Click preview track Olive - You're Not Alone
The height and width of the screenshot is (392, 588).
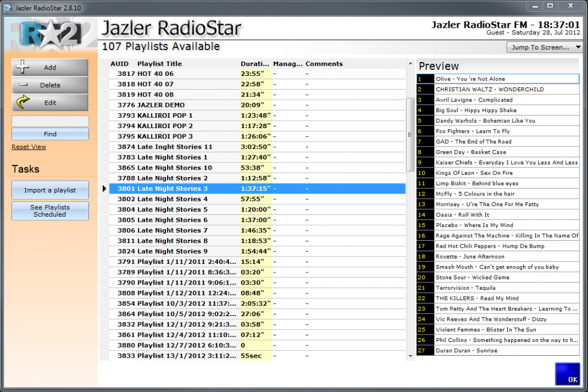498,79
